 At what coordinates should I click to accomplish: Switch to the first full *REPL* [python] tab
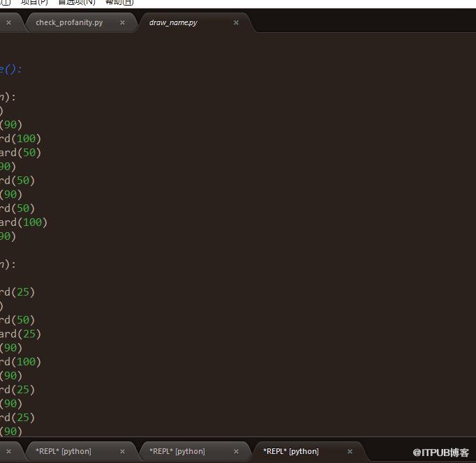tap(64, 451)
